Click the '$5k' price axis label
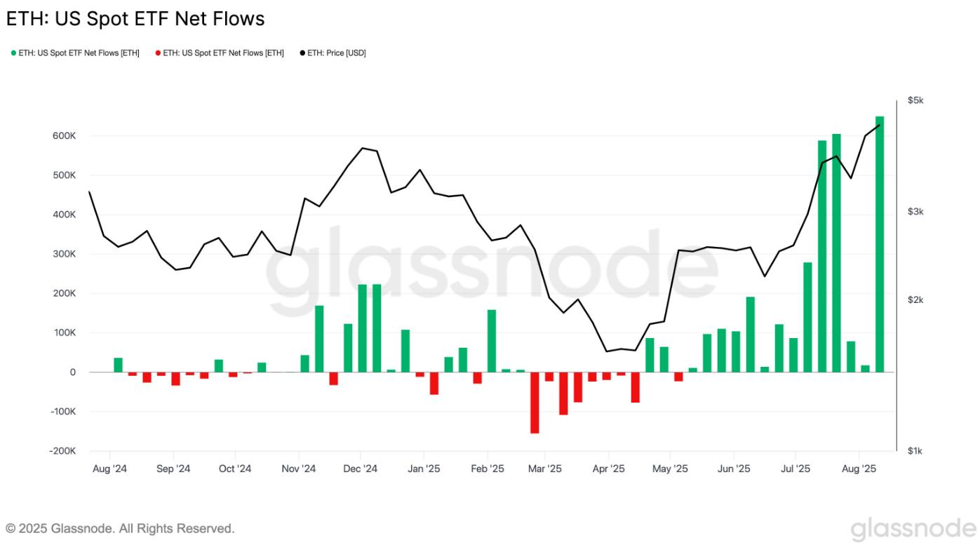980x545 pixels. pyautogui.click(x=915, y=101)
